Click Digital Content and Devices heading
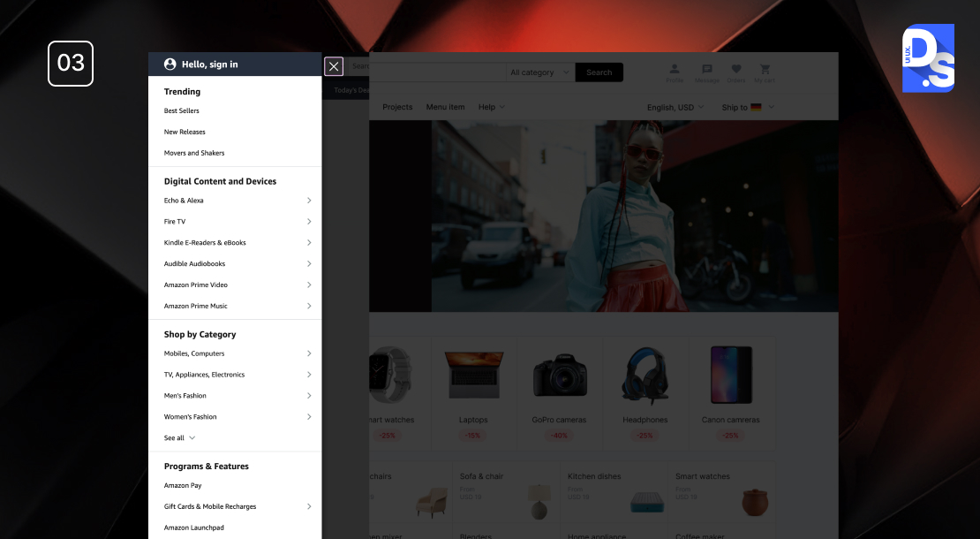Screen dimensions: 980x539 pos(220,181)
